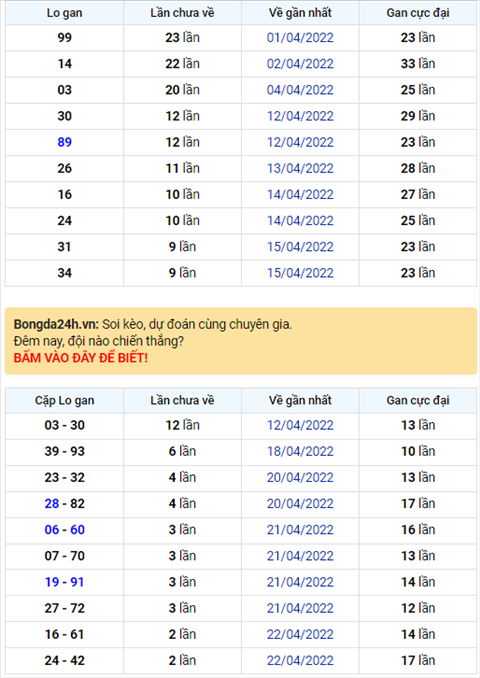Viewport: 480px width, 678px height.
Task: Select the Lo gan number 30
Action: coord(64,116)
